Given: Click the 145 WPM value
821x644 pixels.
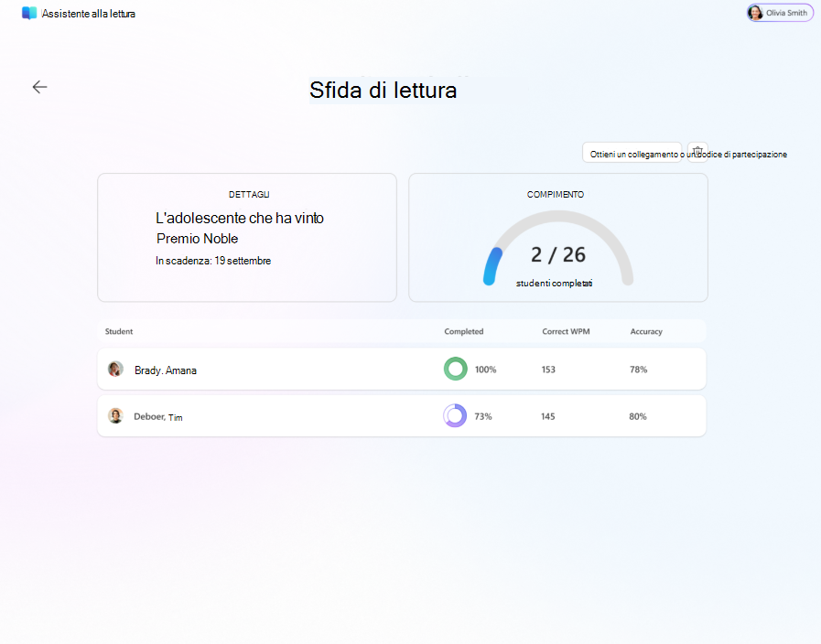Looking at the screenshot, I should [547, 416].
